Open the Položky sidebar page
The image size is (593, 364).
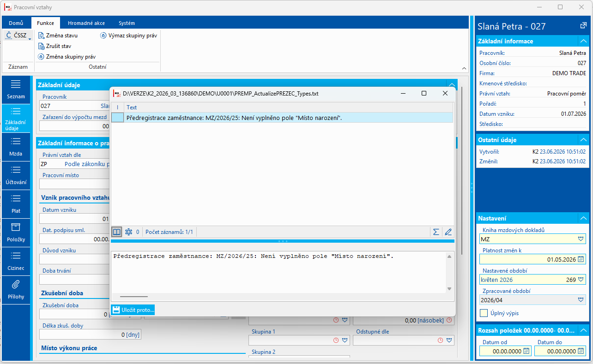coord(16,233)
